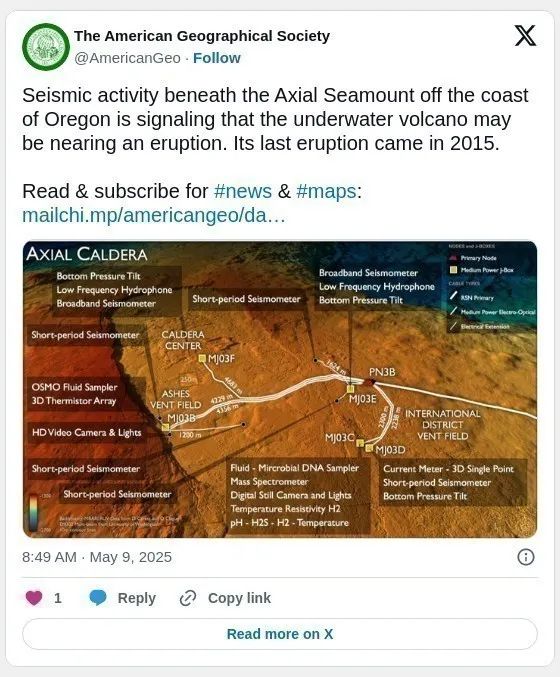Screen dimensions: 560x677
Task: Open the #maps hashtag
Action: (x=326, y=191)
